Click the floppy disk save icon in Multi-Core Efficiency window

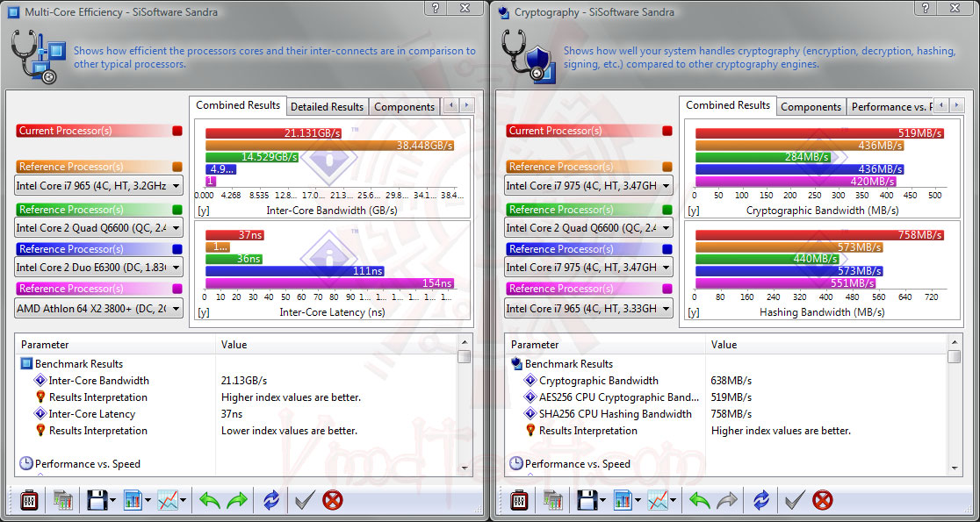pos(97,500)
